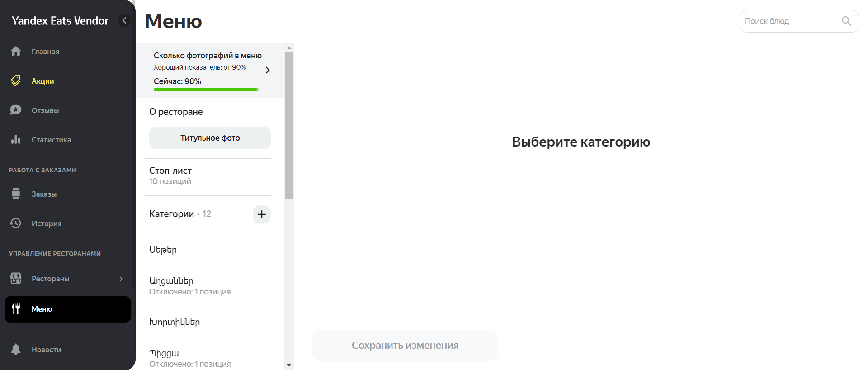Expand the menu photo statistics arrow

[268, 70]
